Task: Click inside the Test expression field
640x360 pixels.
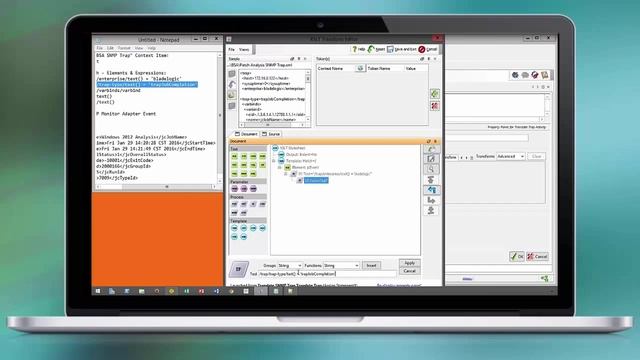Action: [x=327, y=274]
